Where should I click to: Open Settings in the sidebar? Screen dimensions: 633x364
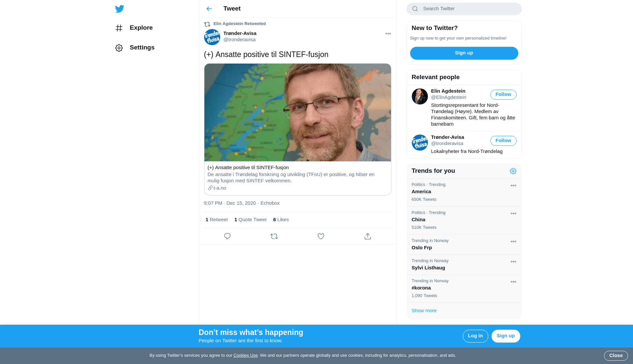tap(135, 48)
